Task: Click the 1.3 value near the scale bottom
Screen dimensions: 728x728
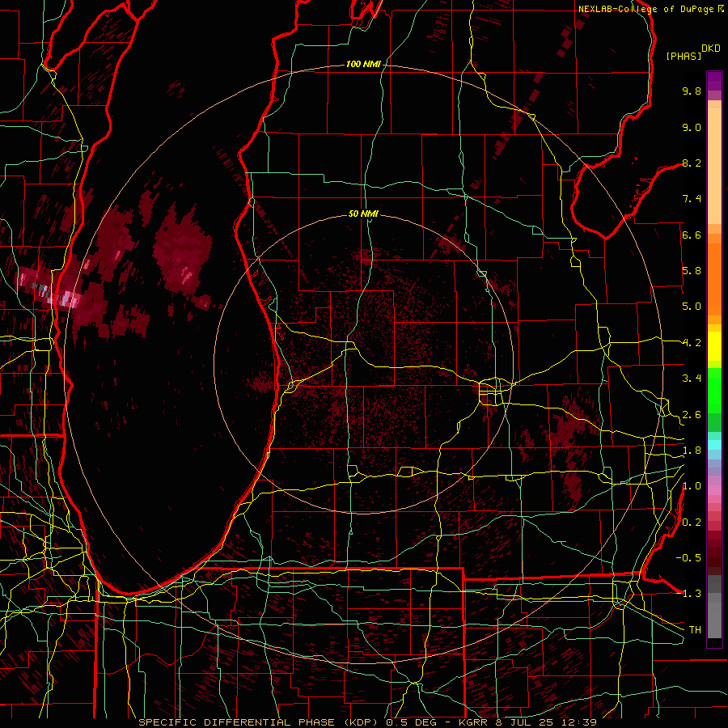Action: [x=692, y=594]
